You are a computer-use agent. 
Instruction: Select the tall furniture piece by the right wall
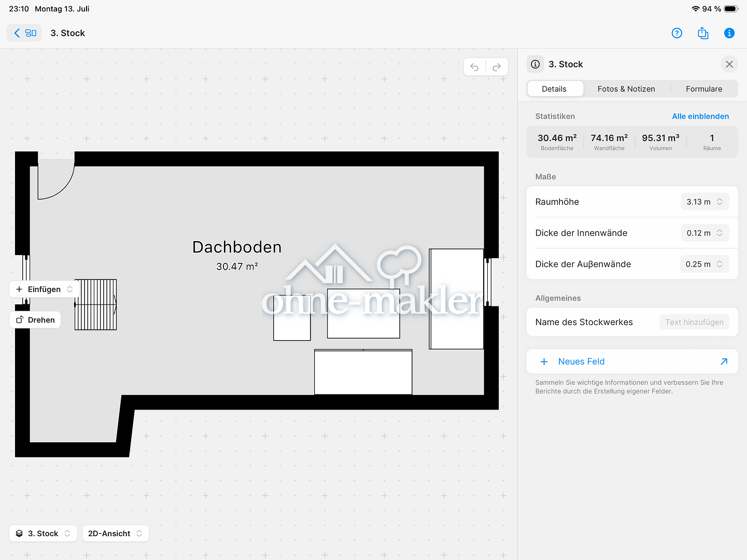456,299
